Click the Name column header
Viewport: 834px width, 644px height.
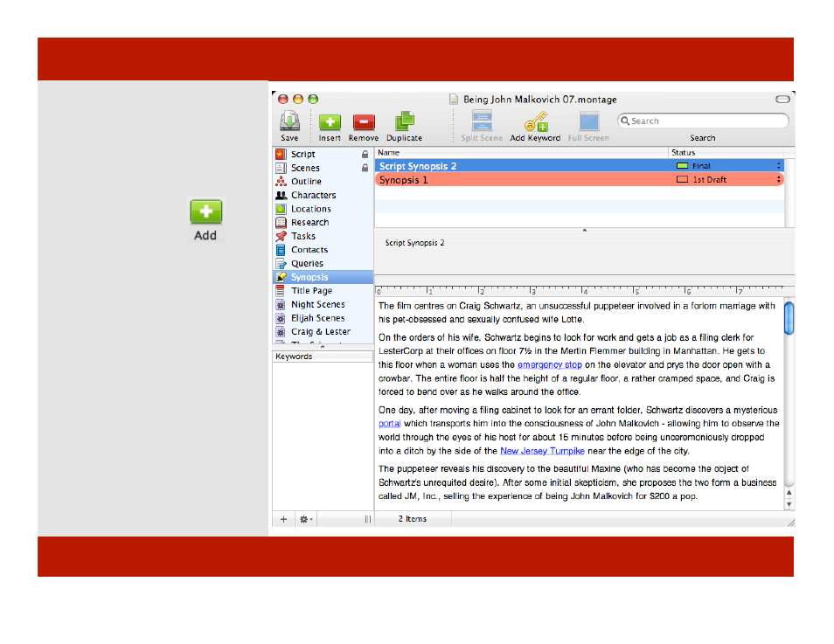521,153
